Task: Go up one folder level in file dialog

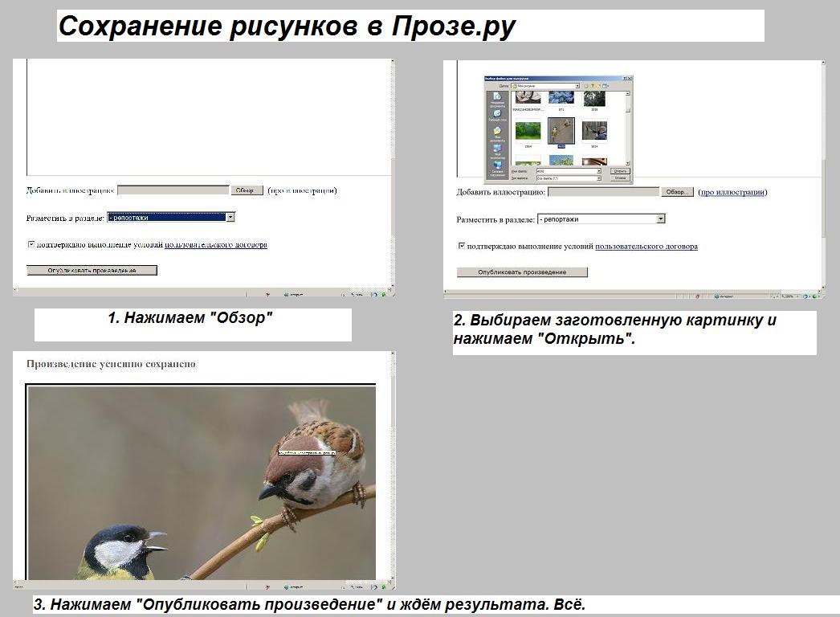Action: (593, 86)
